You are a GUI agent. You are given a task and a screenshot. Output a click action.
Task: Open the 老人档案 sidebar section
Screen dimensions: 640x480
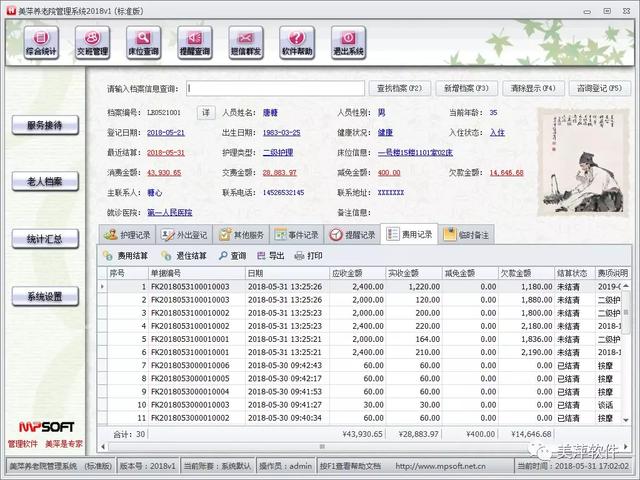[45, 182]
